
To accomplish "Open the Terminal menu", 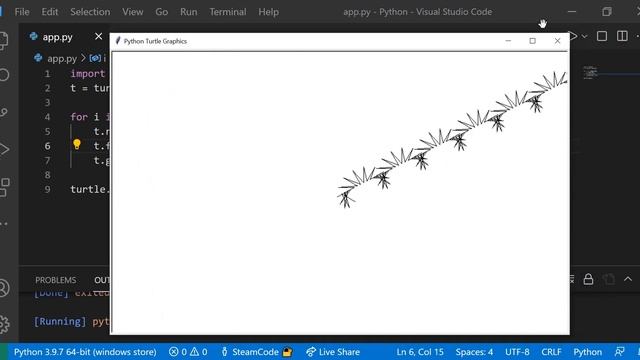I will [228, 12].
